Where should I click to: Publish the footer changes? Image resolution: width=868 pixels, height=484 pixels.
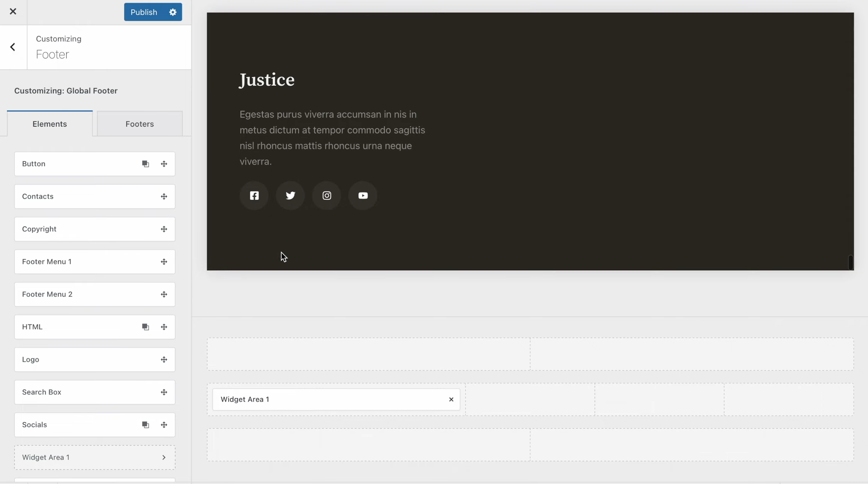tap(144, 12)
